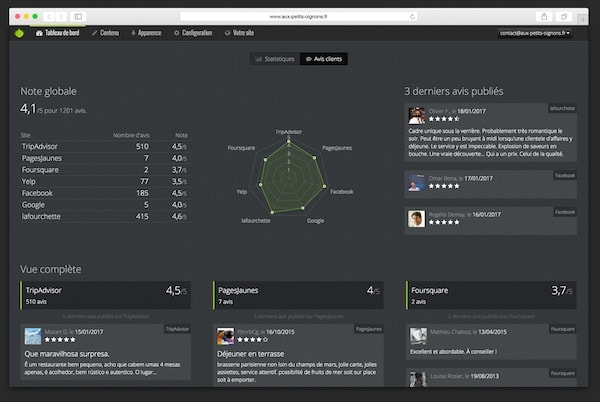Toggle the browser sidebar button
Image resolution: width=600 pixels, height=402 pixels.
(78, 16)
